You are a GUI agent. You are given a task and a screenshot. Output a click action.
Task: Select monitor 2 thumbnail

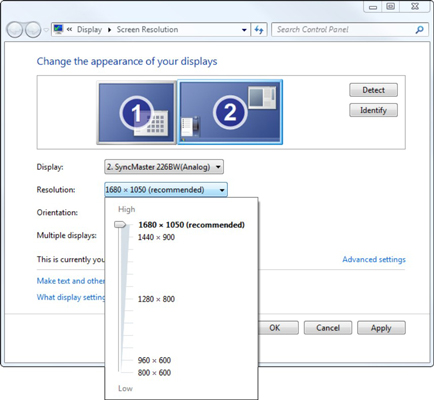[230, 112]
